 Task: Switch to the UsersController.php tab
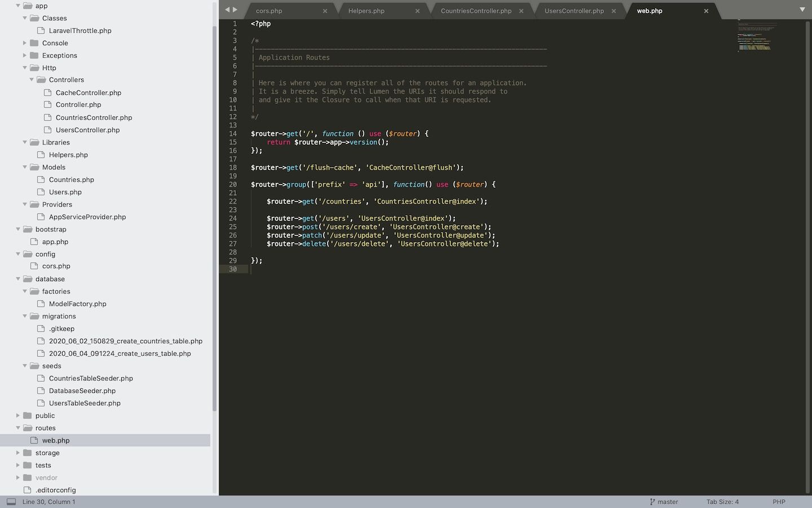point(574,11)
